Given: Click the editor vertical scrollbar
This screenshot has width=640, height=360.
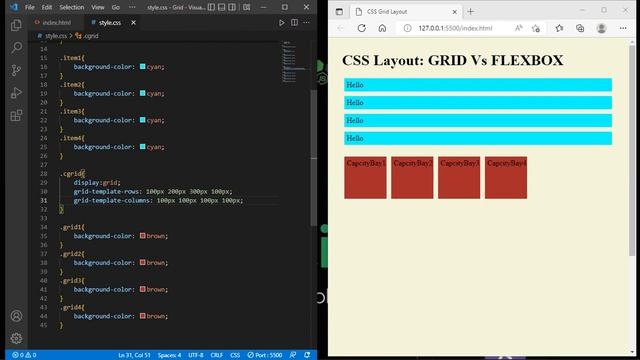Looking at the screenshot, I should [x=314, y=157].
